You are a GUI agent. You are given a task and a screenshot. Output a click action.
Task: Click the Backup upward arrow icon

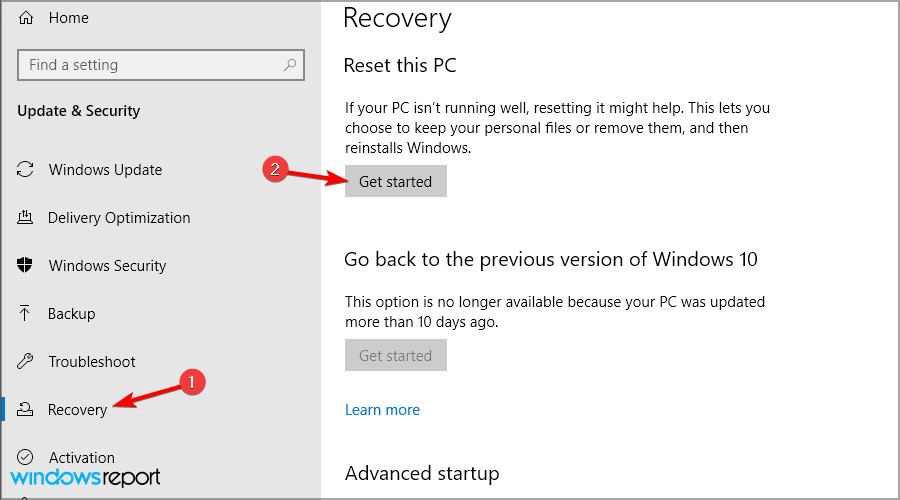point(25,313)
